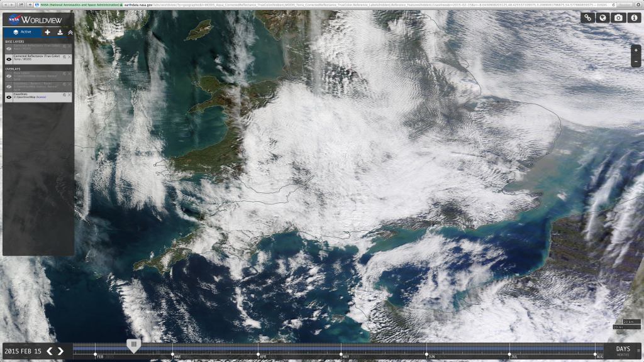Open options for the Coastlines overlay
Image resolution: width=644 pixels, height=362 pixels.
point(65,95)
